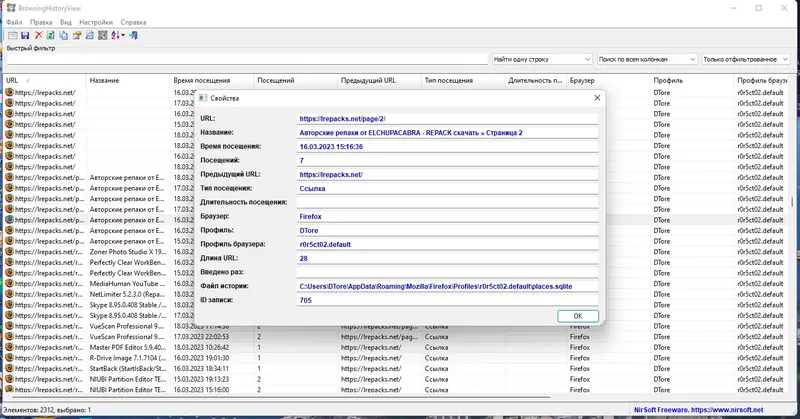Screen dimensions: 800x419
Task: Click the ID записи value 705
Action: click(x=447, y=300)
